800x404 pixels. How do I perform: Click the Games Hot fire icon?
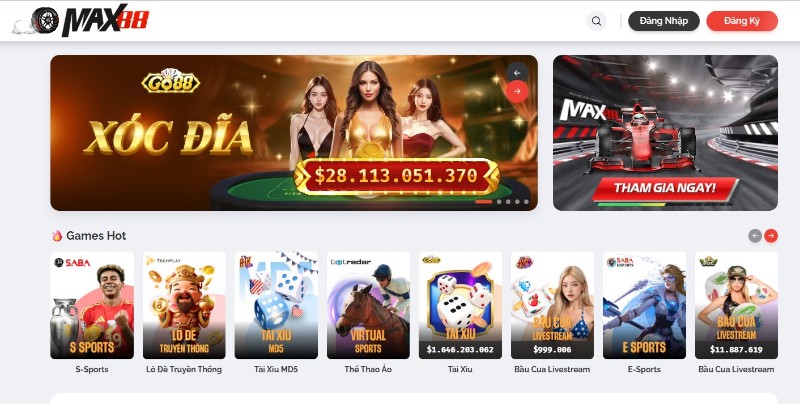pyautogui.click(x=57, y=236)
